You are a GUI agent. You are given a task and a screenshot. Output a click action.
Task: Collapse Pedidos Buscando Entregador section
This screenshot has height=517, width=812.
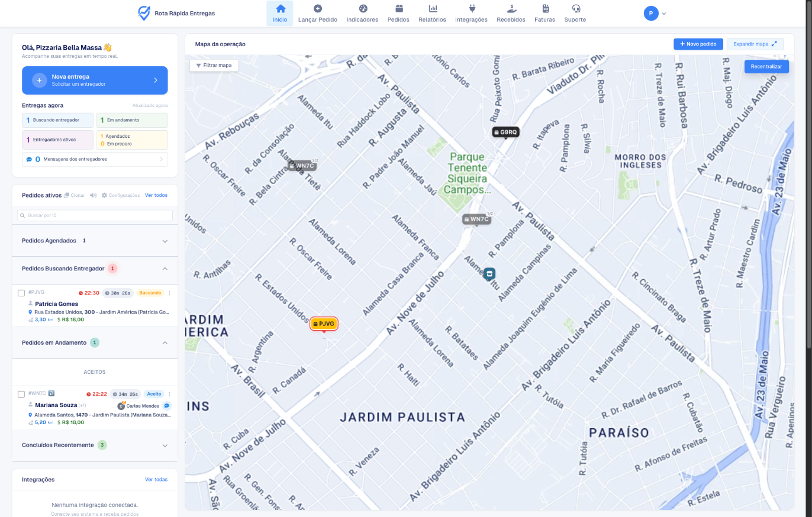coord(95,269)
